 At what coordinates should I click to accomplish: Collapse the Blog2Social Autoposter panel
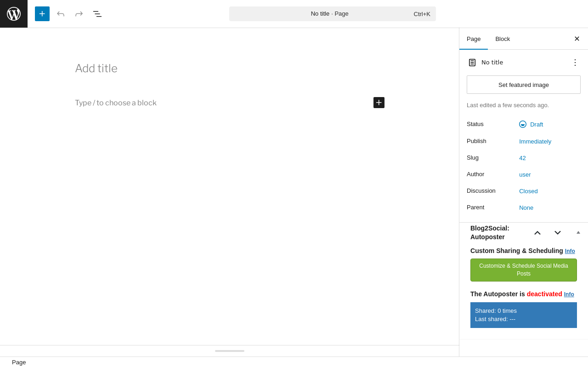pyautogui.click(x=578, y=233)
